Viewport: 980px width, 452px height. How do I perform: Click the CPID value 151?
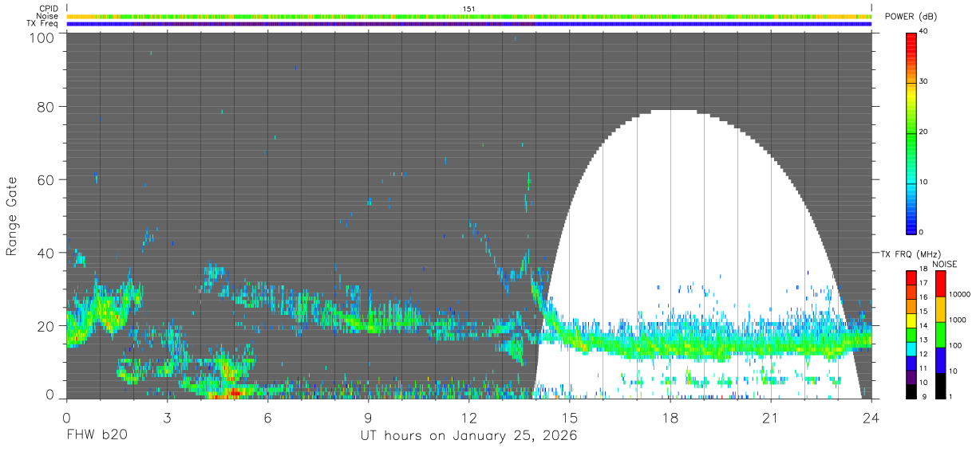pyautogui.click(x=469, y=8)
